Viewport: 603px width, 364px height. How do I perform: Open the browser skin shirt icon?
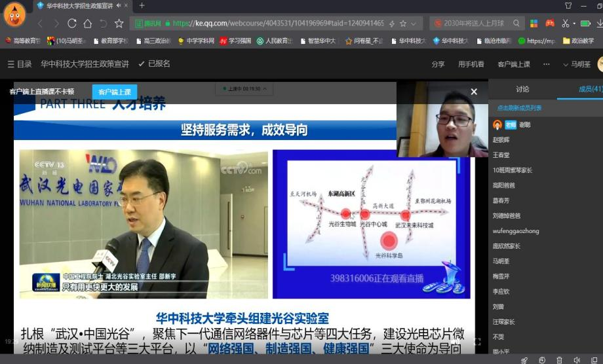568,5
